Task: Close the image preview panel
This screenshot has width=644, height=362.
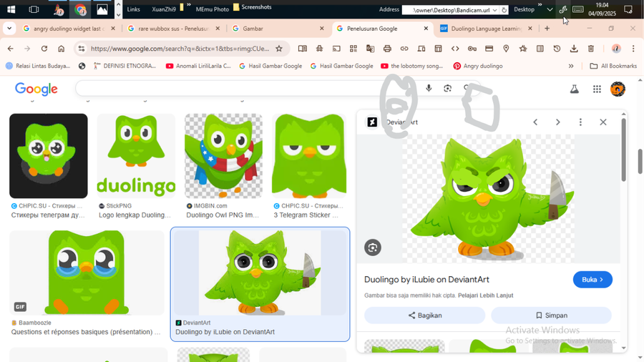Action: [603, 122]
